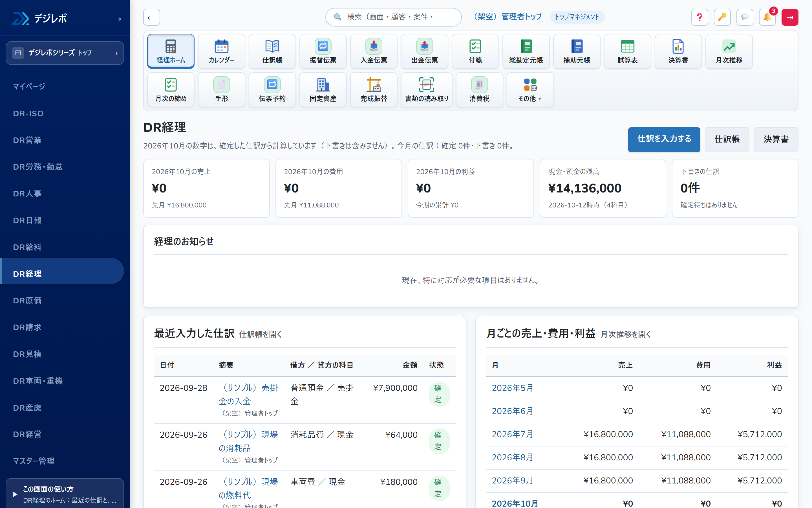812x508 pixels.
Task: Open the 仕訳帳 journal book icon
Action: 272,51
